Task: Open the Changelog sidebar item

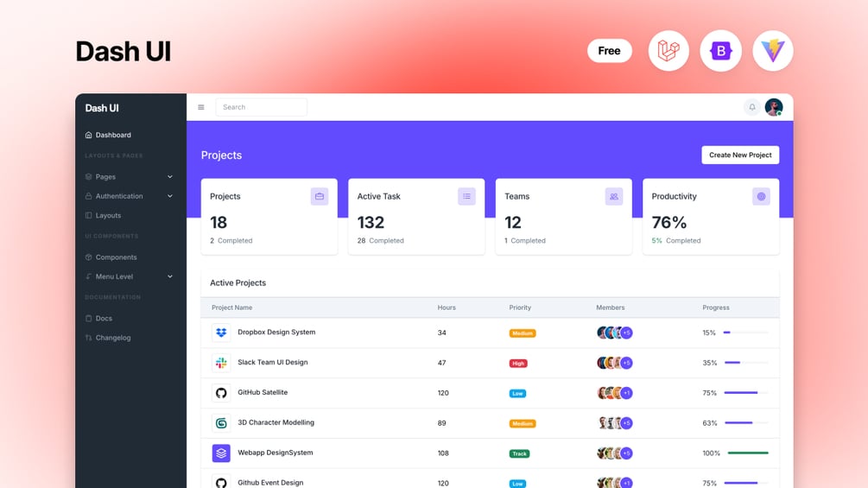Action: coord(113,338)
